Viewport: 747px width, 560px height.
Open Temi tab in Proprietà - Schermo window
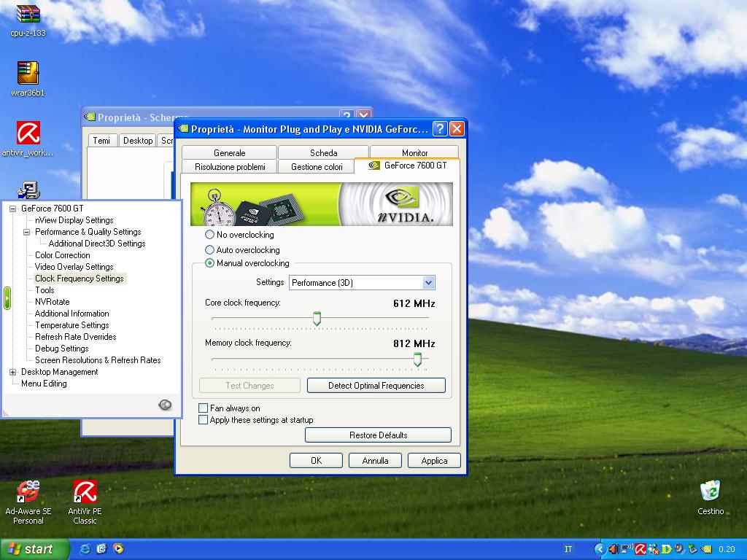coord(101,141)
